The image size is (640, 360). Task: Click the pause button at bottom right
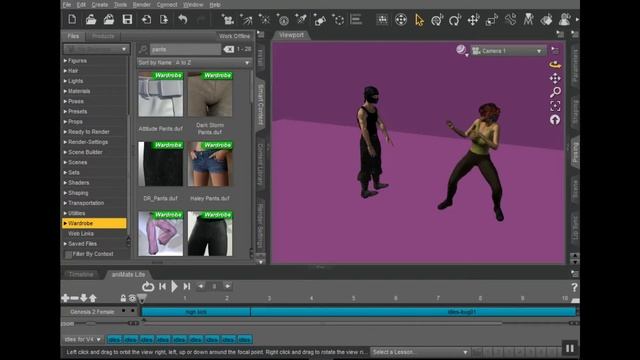[x=569, y=348]
